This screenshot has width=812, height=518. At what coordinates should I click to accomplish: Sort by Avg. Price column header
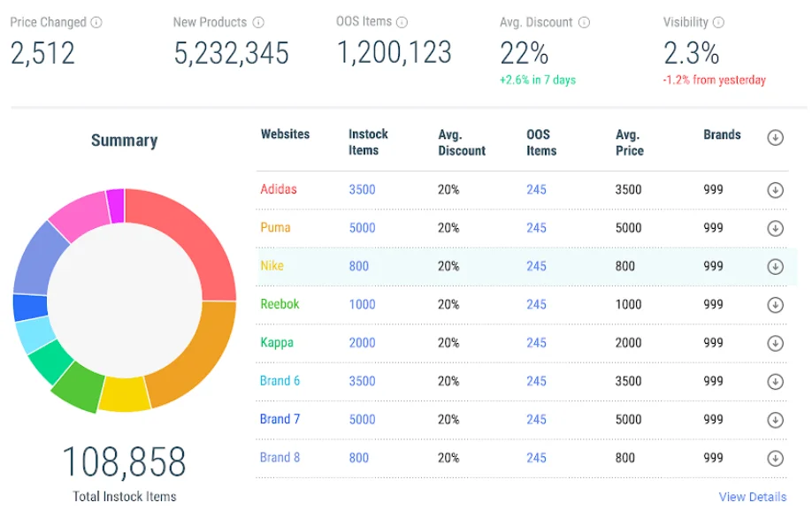point(629,142)
